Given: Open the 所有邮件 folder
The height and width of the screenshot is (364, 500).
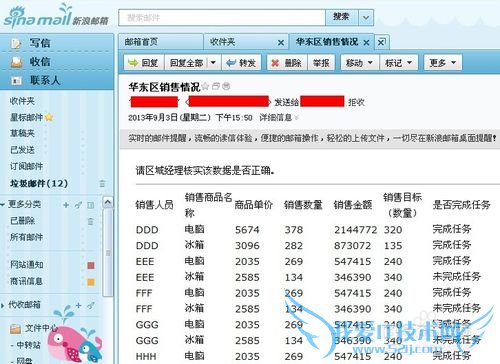Looking at the screenshot, I should (x=26, y=237).
